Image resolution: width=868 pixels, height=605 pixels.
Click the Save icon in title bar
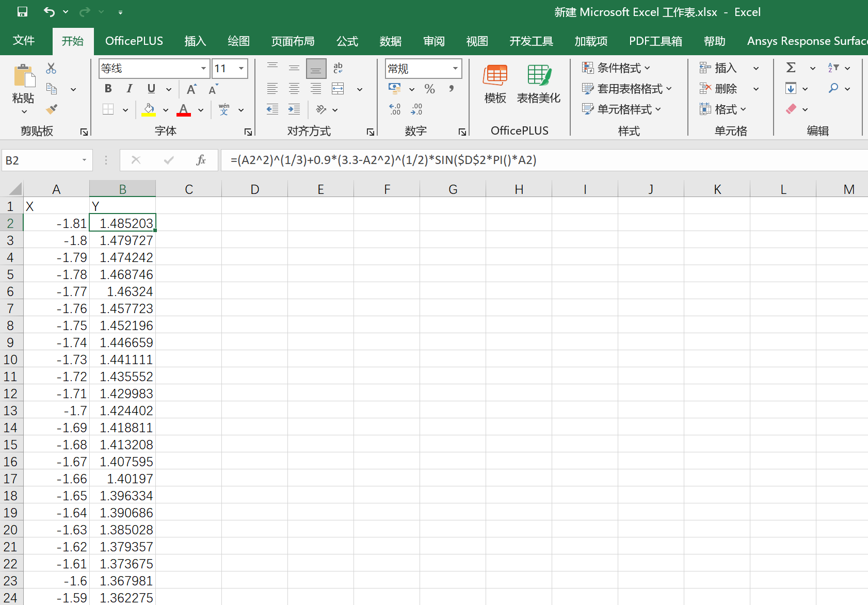point(22,12)
